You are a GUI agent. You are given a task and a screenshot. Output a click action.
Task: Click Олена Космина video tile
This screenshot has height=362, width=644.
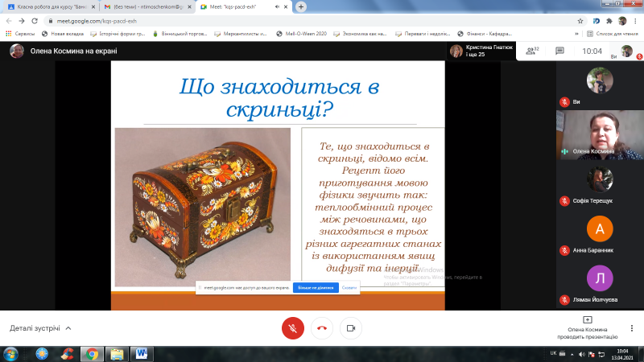600,135
